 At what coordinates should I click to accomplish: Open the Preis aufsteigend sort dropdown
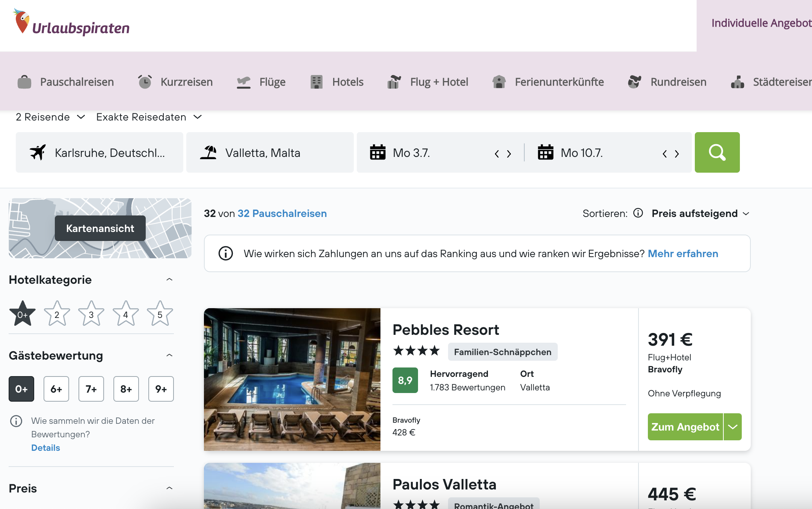[700, 214]
